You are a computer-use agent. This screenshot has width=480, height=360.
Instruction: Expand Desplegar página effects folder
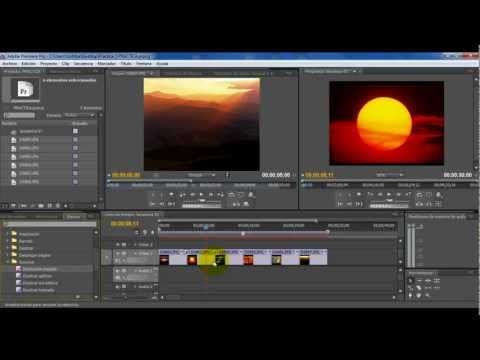click(x=8, y=255)
